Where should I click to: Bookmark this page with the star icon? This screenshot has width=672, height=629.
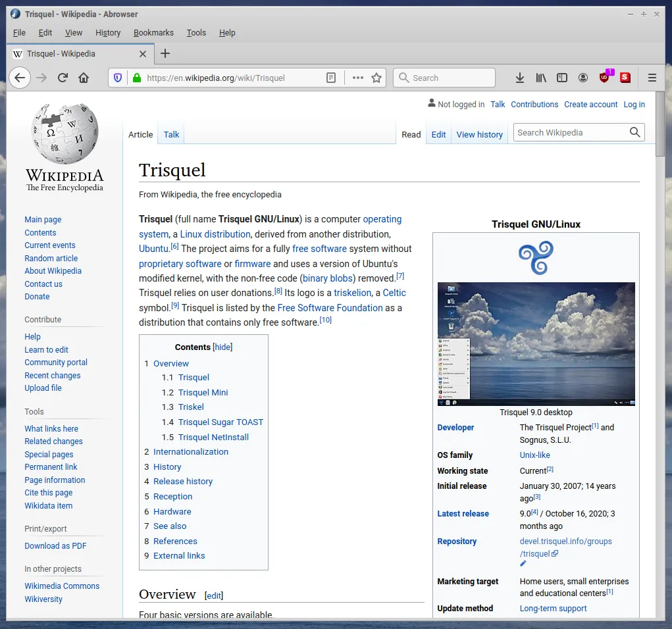point(376,77)
